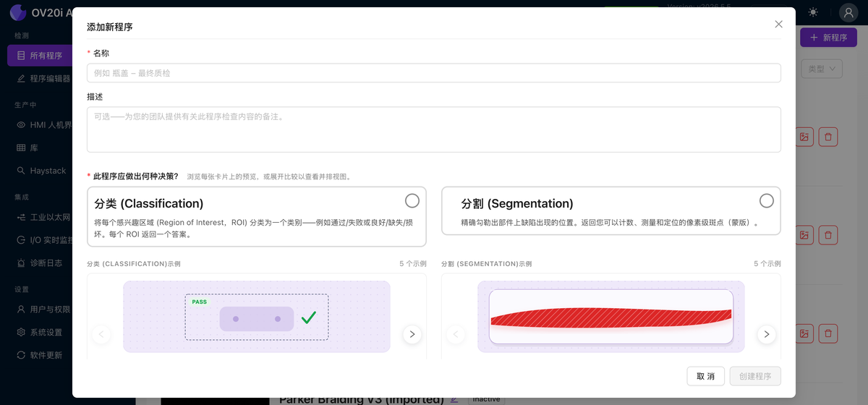Show previous Classification example with the arrow
Screen dimensions: 868x405
[101, 334]
